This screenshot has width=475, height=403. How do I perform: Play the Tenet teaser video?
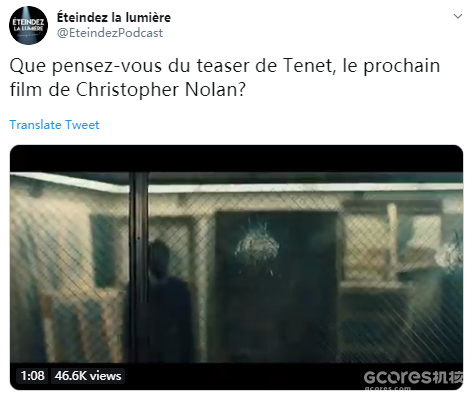pos(236,267)
